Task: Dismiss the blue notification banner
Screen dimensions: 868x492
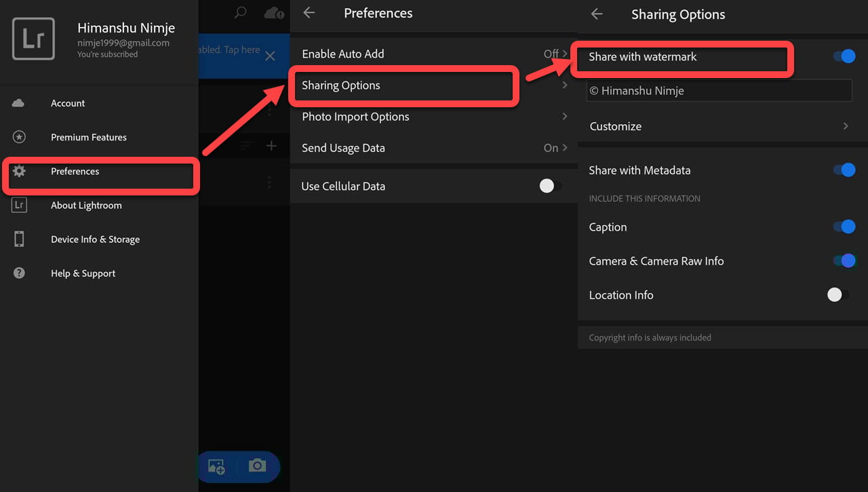Action: (270, 56)
